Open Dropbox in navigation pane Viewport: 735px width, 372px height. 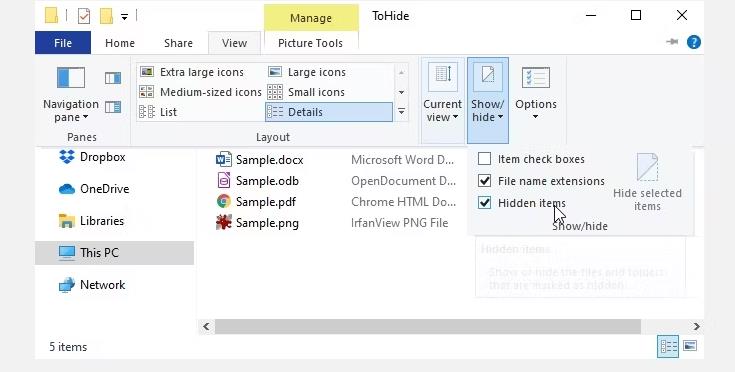92,156
